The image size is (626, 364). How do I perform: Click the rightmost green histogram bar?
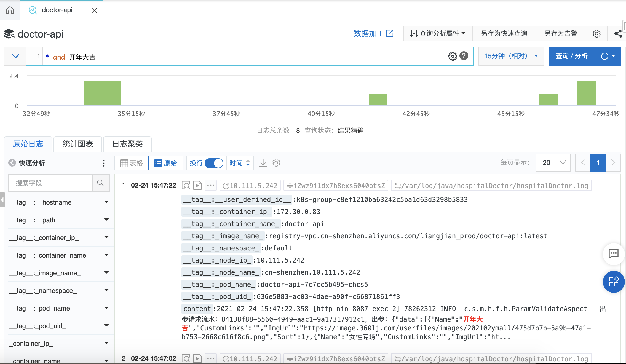[x=587, y=93]
